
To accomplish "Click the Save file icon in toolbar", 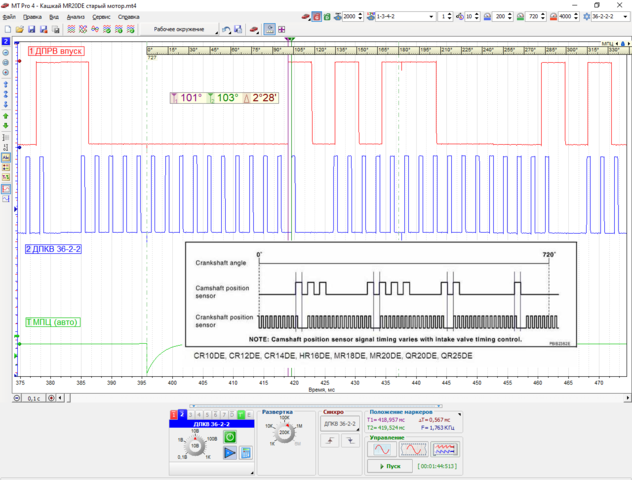I will pos(32,30).
